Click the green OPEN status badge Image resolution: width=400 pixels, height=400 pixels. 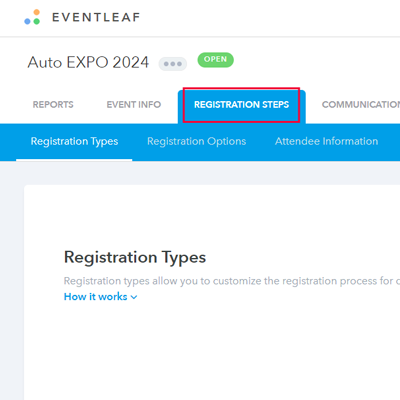[x=215, y=60]
